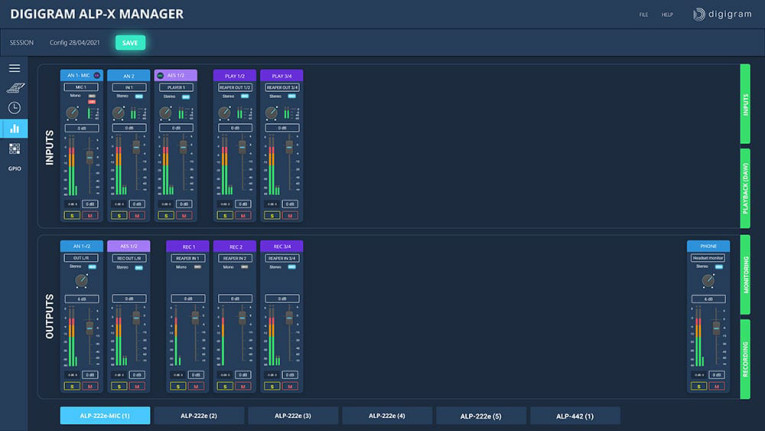Mute the PLAY 3/4 channel
This screenshot has height=431, width=765.
tap(290, 215)
